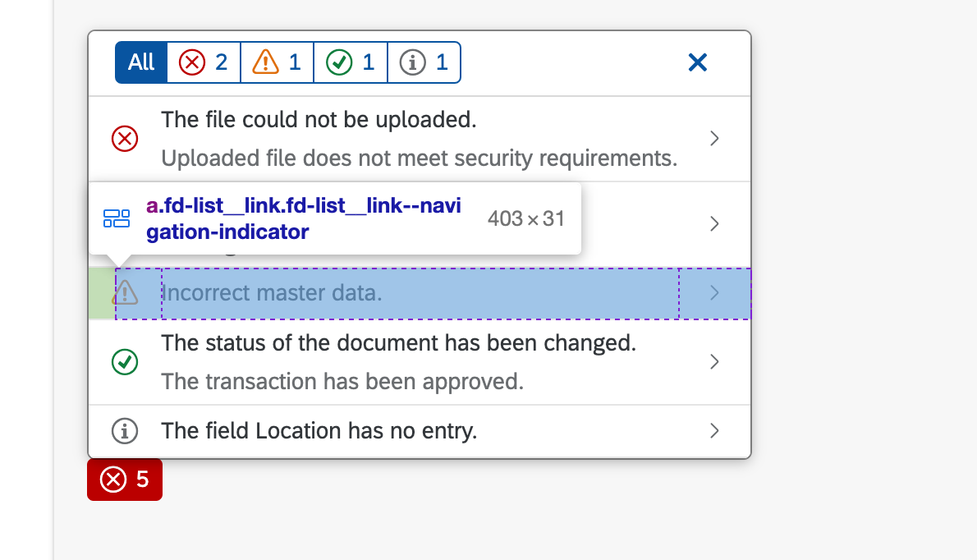Filter messages by the 2 errors
Screen dimensions: 977x560
[x=204, y=62]
